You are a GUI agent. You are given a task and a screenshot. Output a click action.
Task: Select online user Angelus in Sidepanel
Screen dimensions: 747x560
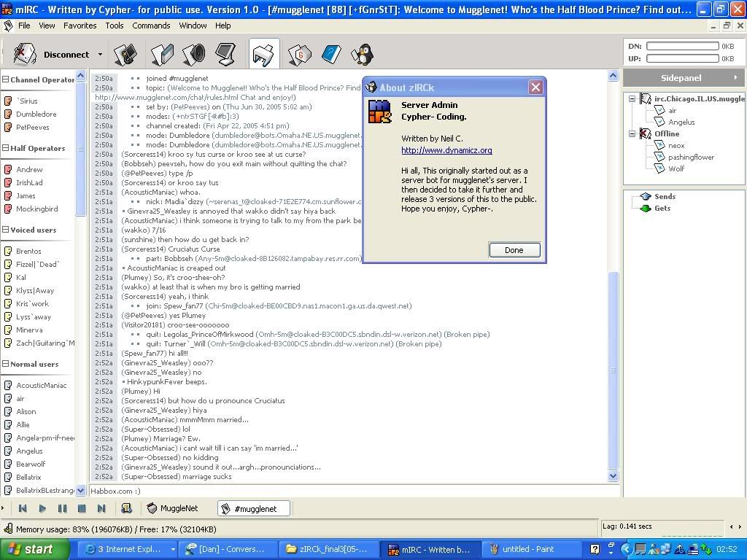tap(681, 122)
